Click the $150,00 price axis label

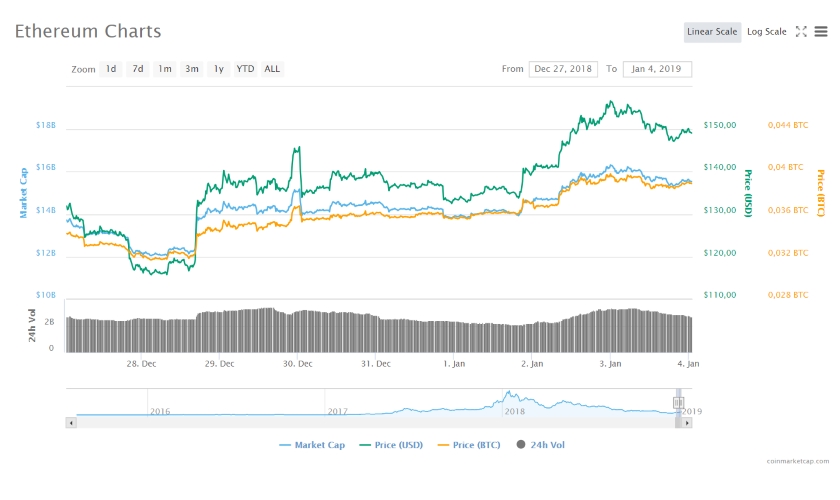pyautogui.click(x=719, y=125)
